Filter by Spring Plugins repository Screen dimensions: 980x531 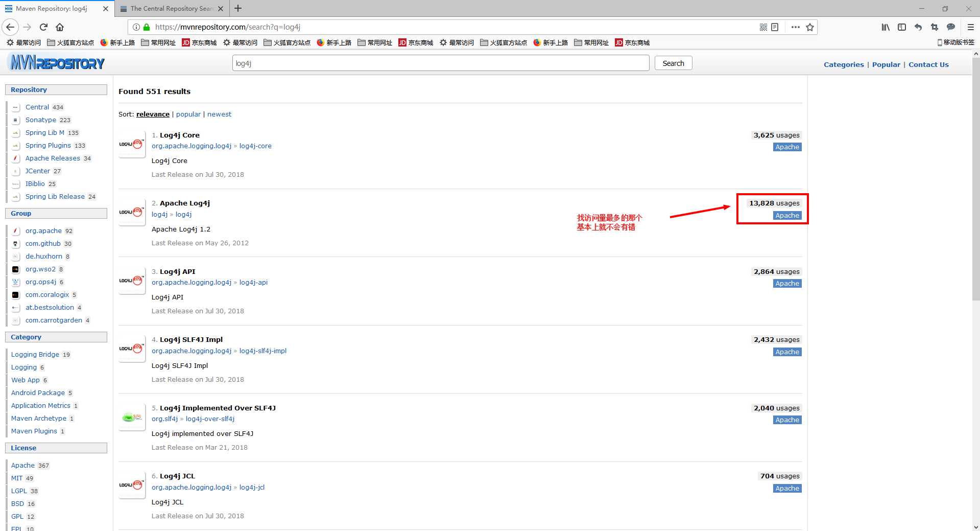pyautogui.click(x=48, y=145)
